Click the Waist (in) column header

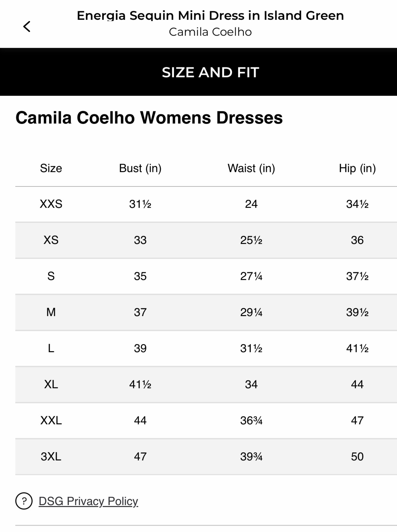[251, 168]
